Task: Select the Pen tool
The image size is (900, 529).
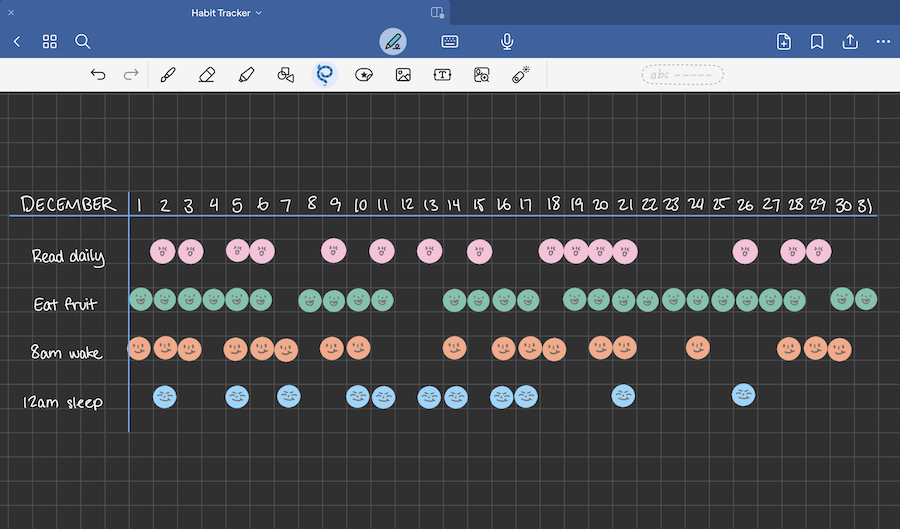Action: click(168, 75)
